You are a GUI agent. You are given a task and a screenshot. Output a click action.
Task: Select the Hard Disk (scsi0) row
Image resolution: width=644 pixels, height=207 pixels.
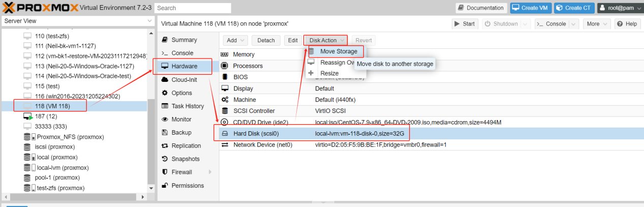[x=431, y=133]
